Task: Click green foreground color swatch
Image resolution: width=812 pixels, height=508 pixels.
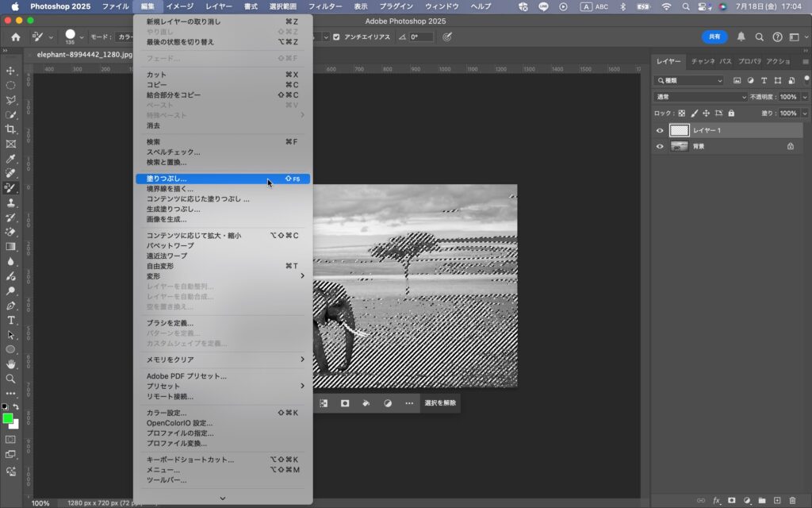Action: click(x=7, y=418)
